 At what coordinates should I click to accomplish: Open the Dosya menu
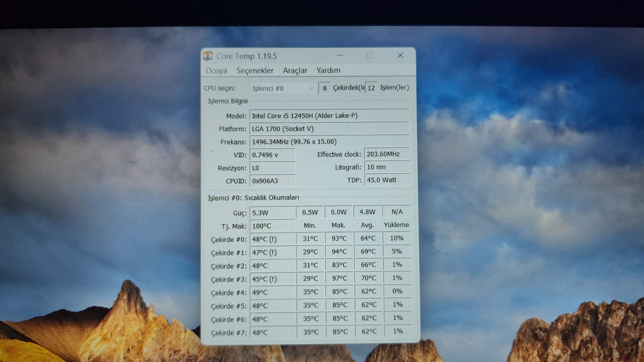click(216, 71)
